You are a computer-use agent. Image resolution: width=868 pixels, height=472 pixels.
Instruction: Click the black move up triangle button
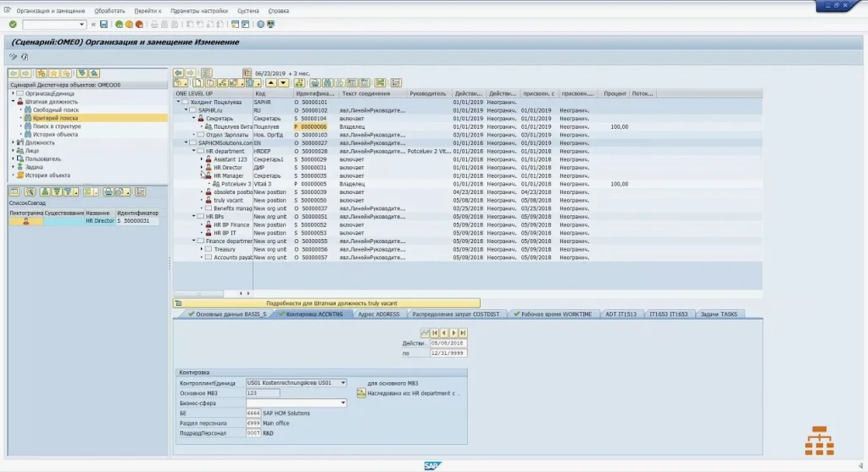click(x=271, y=83)
